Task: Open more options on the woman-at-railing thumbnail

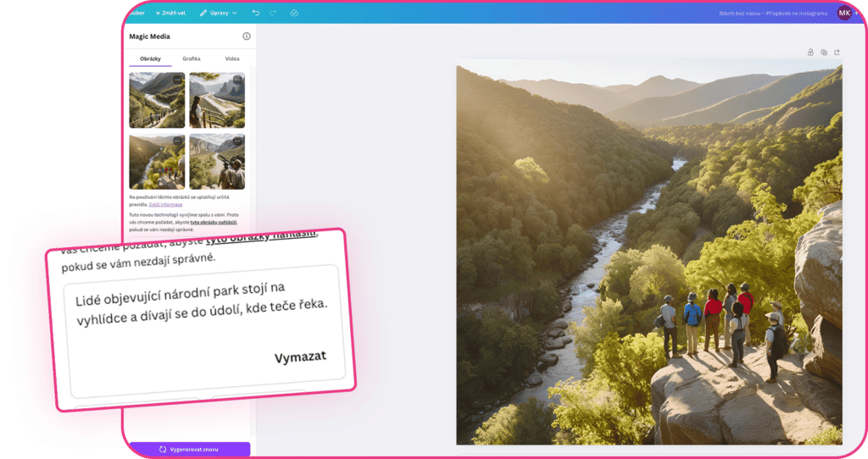Action: coord(237,80)
